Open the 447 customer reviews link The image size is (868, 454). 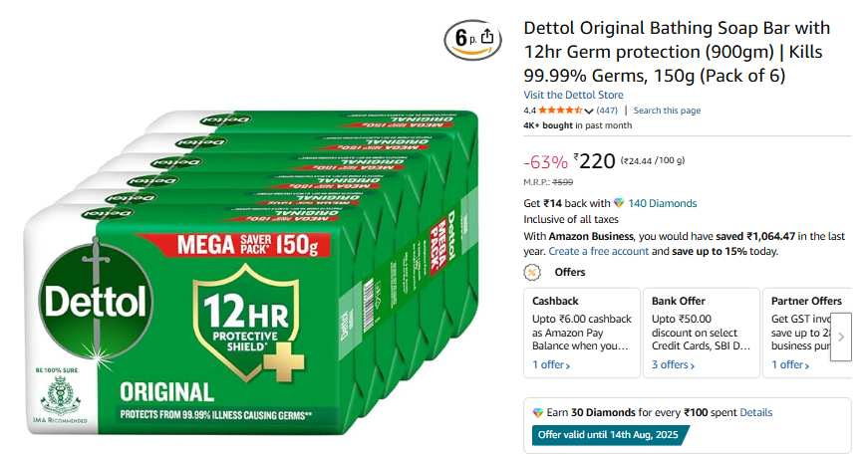click(x=607, y=111)
